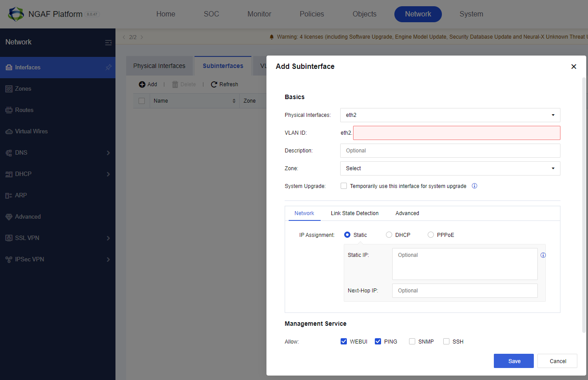
Task: Open the Policies top menu
Action: click(x=312, y=14)
